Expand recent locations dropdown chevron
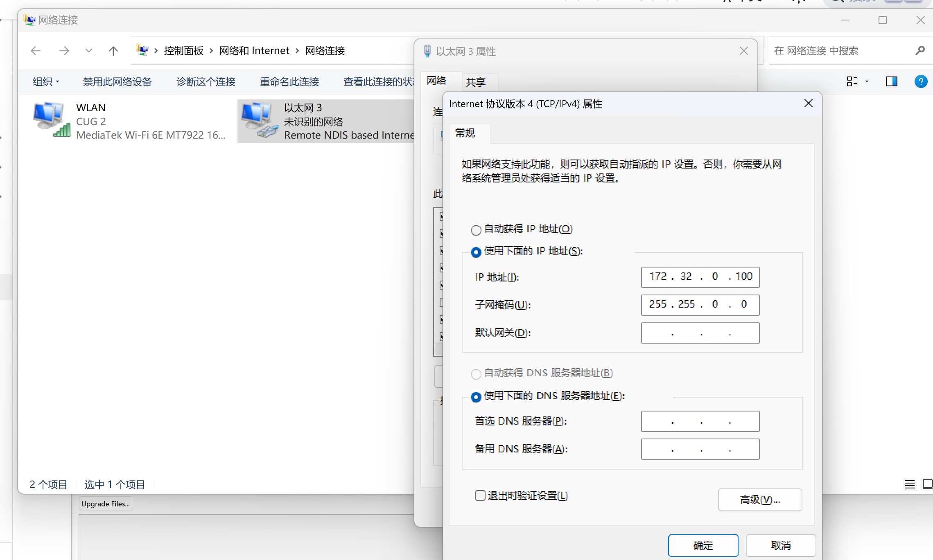 pos(88,51)
